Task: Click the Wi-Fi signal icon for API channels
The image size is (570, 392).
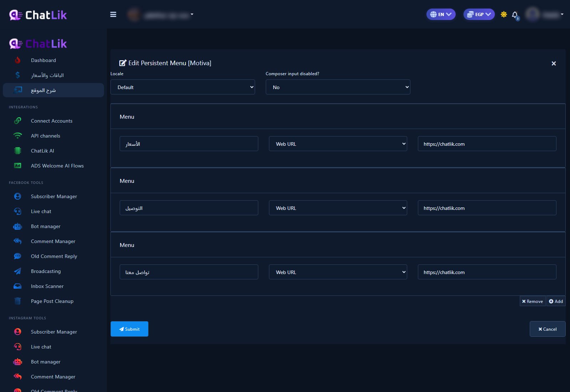Action: 17,136
